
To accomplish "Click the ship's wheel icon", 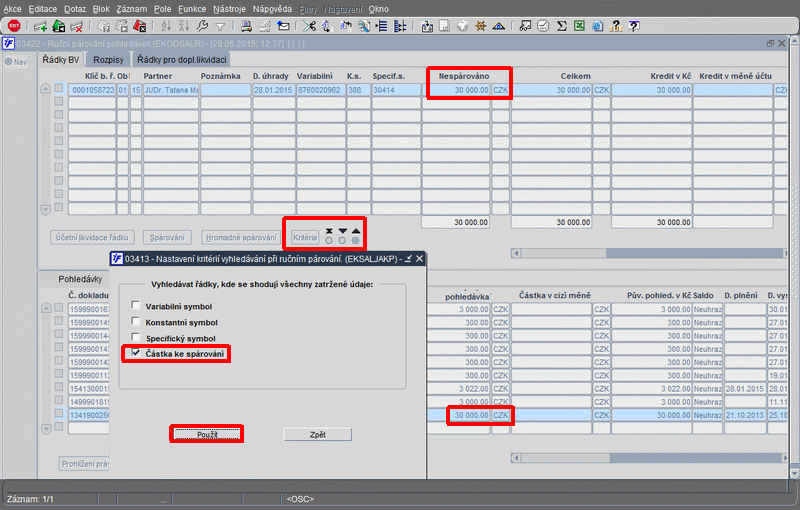I will (480, 26).
